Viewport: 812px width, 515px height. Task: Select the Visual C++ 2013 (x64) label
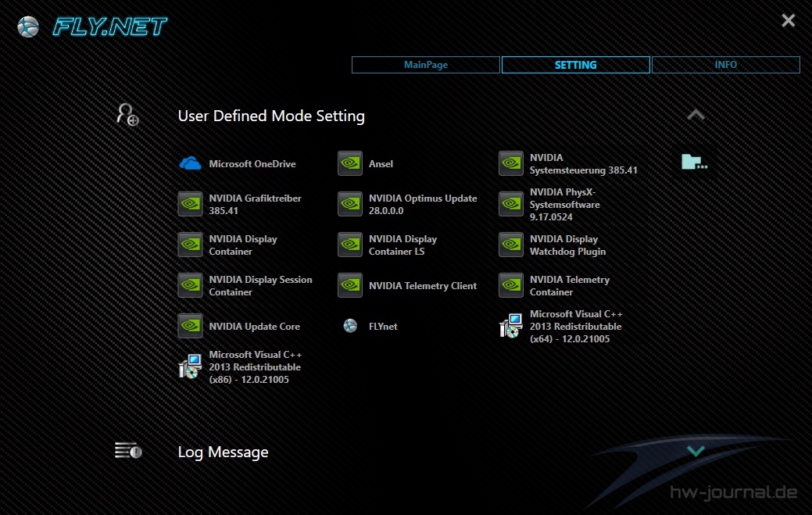[x=576, y=327]
